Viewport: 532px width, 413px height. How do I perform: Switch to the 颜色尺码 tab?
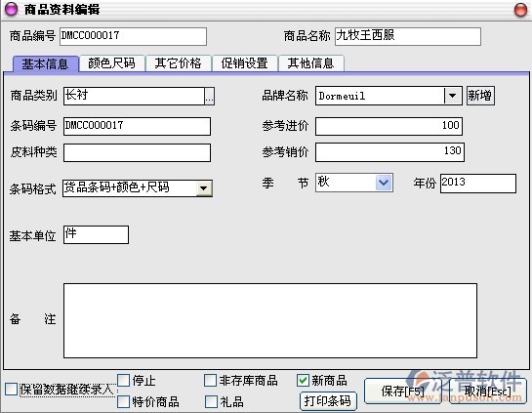pyautogui.click(x=111, y=63)
